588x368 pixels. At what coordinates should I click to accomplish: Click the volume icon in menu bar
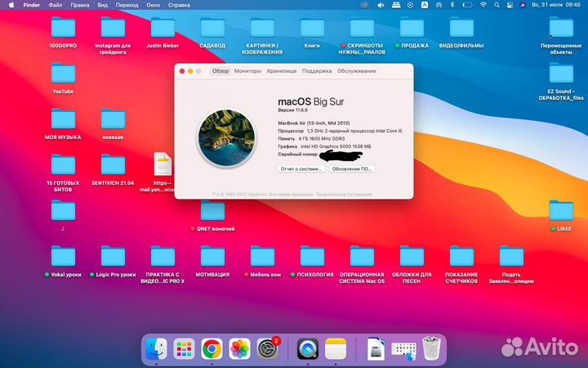[x=381, y=5]
